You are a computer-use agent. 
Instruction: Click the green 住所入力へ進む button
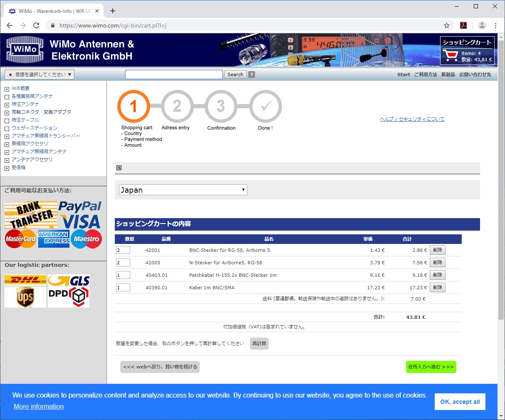tap(431, 367)
